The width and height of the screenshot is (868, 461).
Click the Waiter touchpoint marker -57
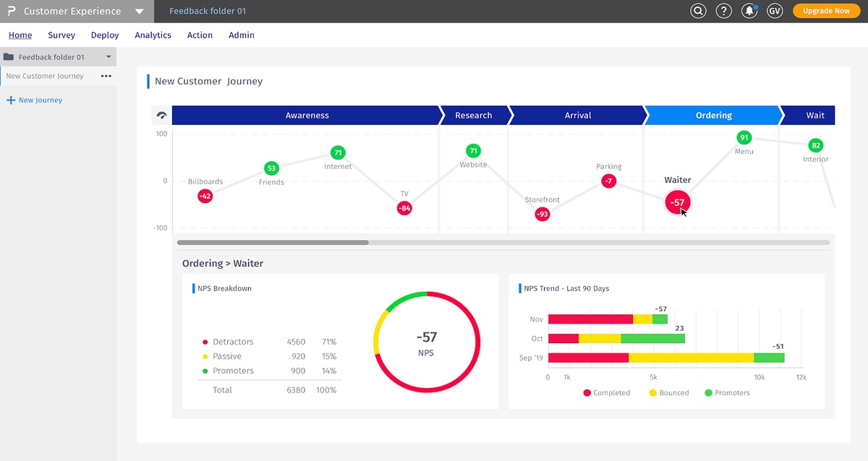[x=678, y=202]
